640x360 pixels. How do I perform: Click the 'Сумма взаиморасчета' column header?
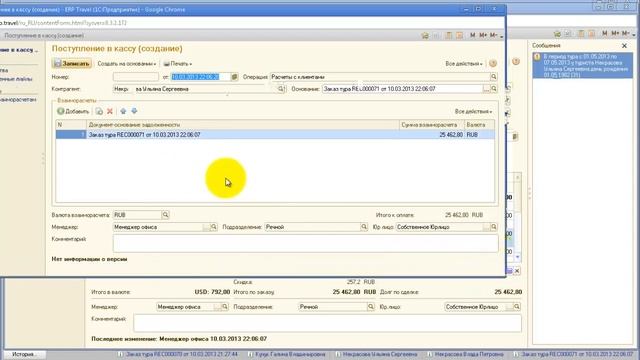pos(432,125)
